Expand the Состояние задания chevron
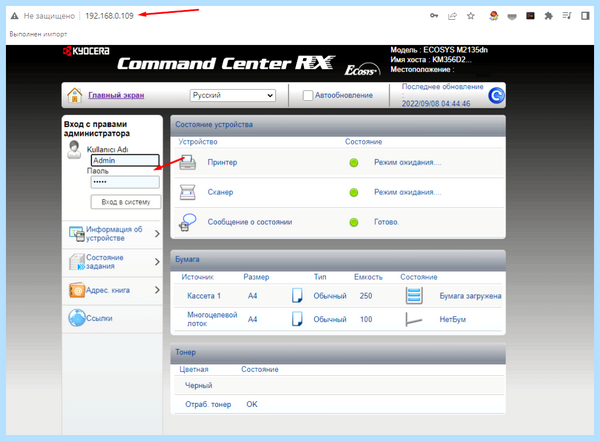 pyautogui.click(x=157, y=262)
